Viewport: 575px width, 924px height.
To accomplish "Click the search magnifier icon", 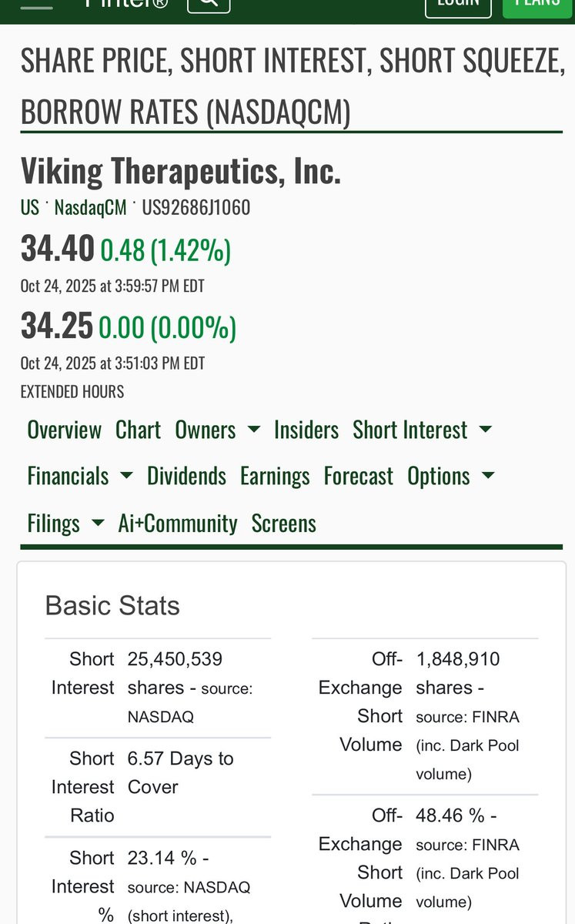I will click(209, 3).
